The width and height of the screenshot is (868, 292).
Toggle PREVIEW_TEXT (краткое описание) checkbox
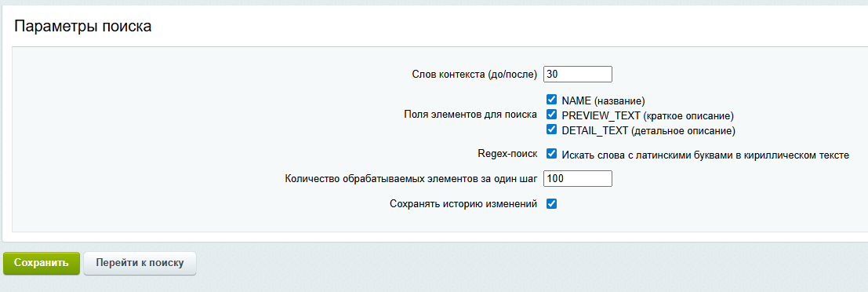pyautogui.click(x=551, y=115)
